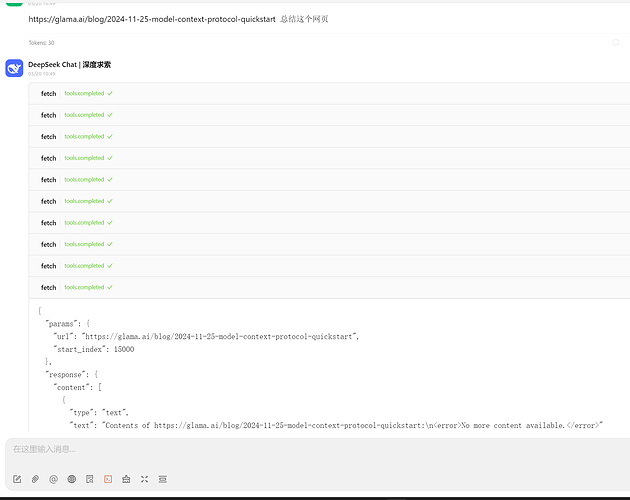Click the "url" line in the JSON params
Viewport: 630px width, 500px height.
[x=206, y=336]
